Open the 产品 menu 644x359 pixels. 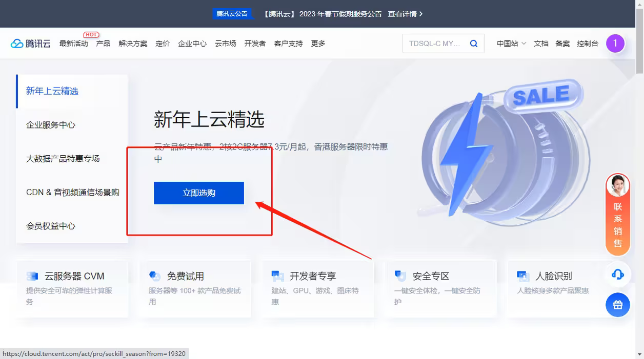(103, 44)
